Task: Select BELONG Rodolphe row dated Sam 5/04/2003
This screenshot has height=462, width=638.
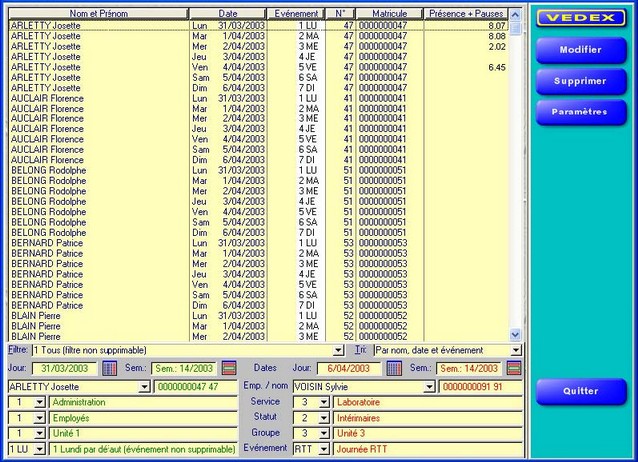Action: coord(258,222)
